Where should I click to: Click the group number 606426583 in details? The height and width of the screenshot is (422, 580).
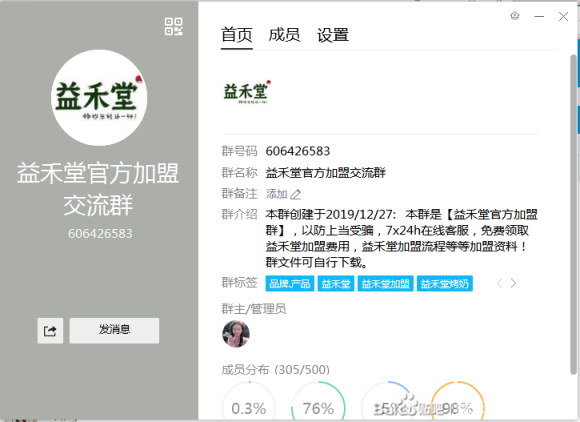point(298,151)
